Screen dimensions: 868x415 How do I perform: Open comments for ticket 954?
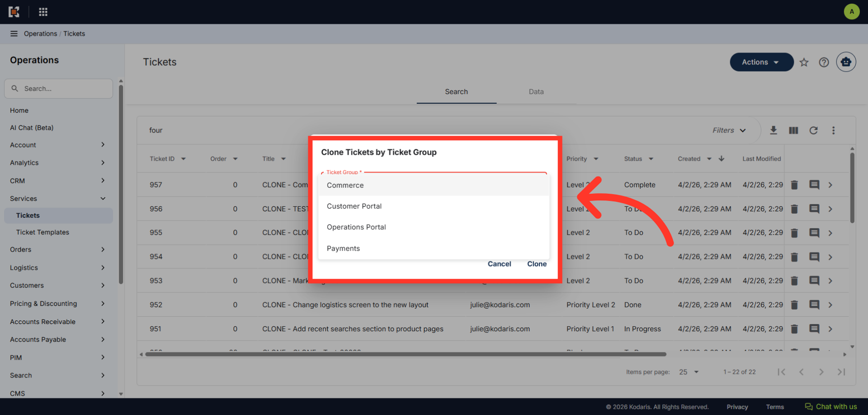pyautogui.click(x=814, y=257)
